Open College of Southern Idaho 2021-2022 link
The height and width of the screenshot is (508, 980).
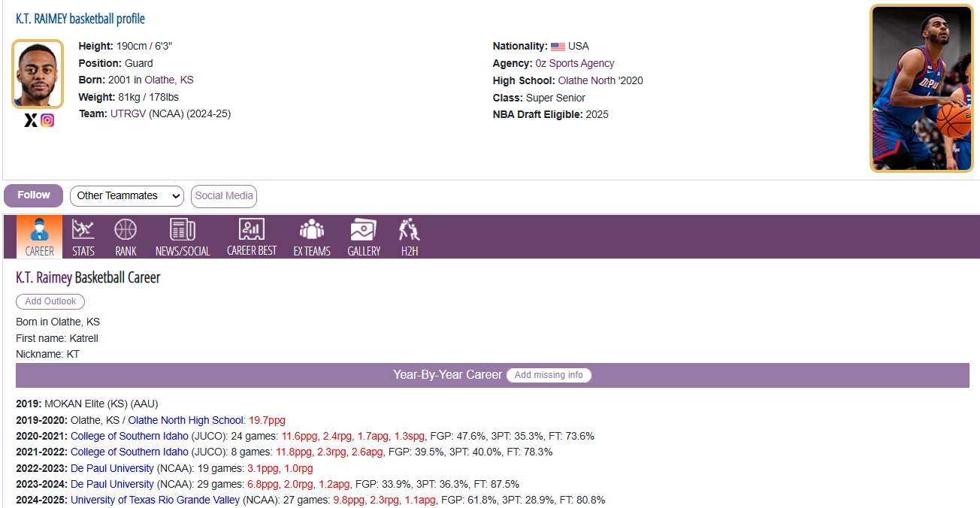(x=129, y=452)
